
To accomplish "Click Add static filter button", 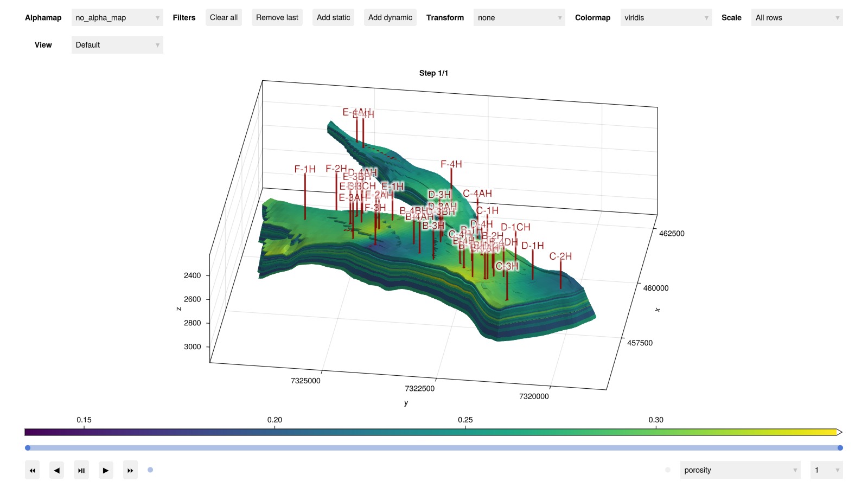I will pos(333,18).
